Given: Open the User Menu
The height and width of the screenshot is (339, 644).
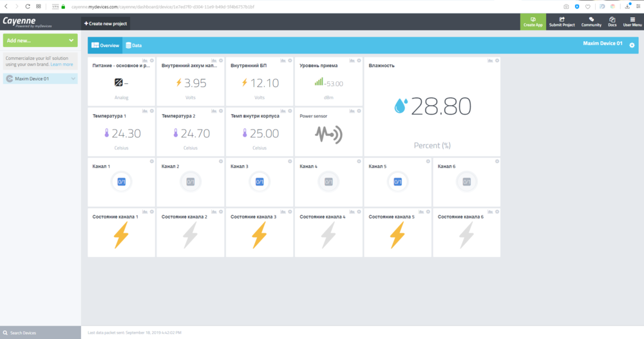Looking at the screenshot, I should tap(632, 22).
